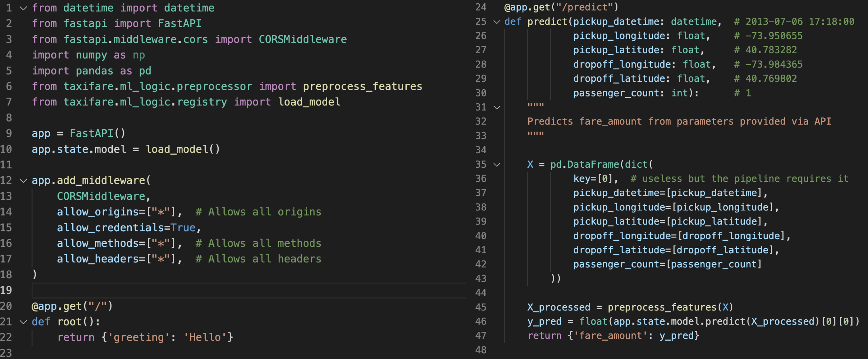Click 'pandas' in the import pandas line
This screenshot has height=359, width=868.
tap(94, 71)
